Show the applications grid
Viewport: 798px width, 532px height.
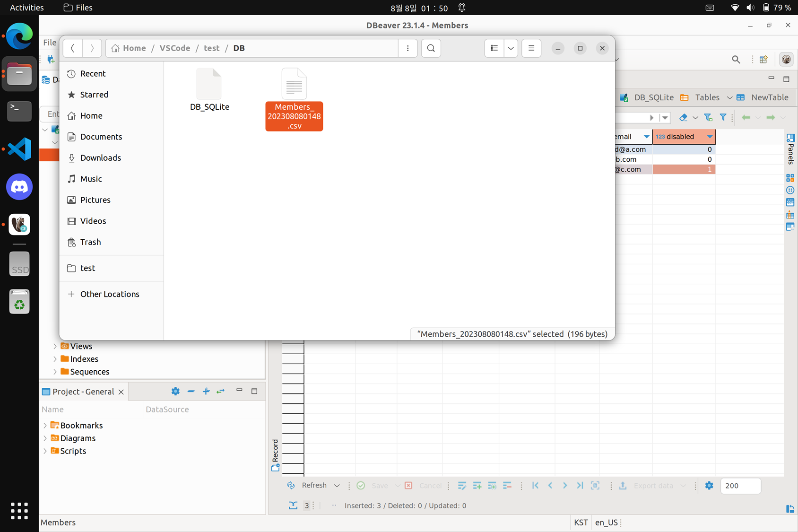[19, 511]
